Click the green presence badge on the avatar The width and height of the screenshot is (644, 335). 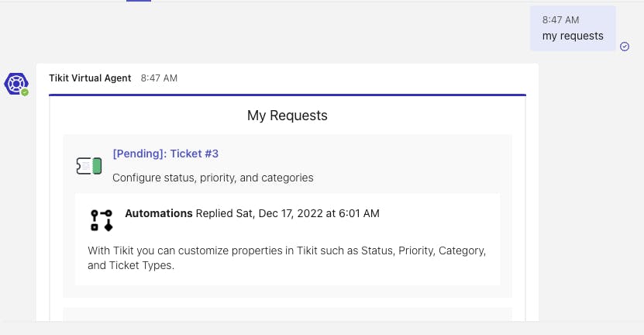(25, 92)
